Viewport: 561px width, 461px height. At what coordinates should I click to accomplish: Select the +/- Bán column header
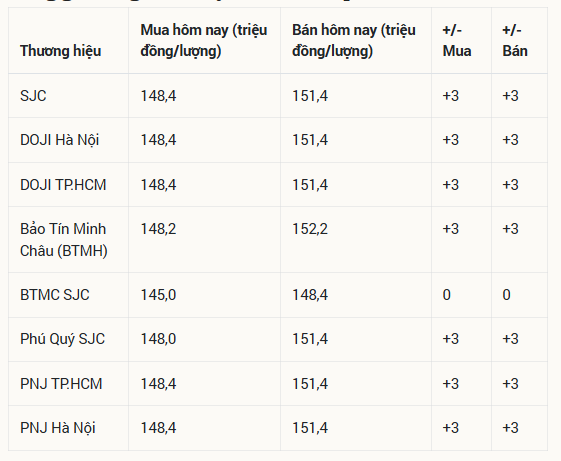[515, 40]
